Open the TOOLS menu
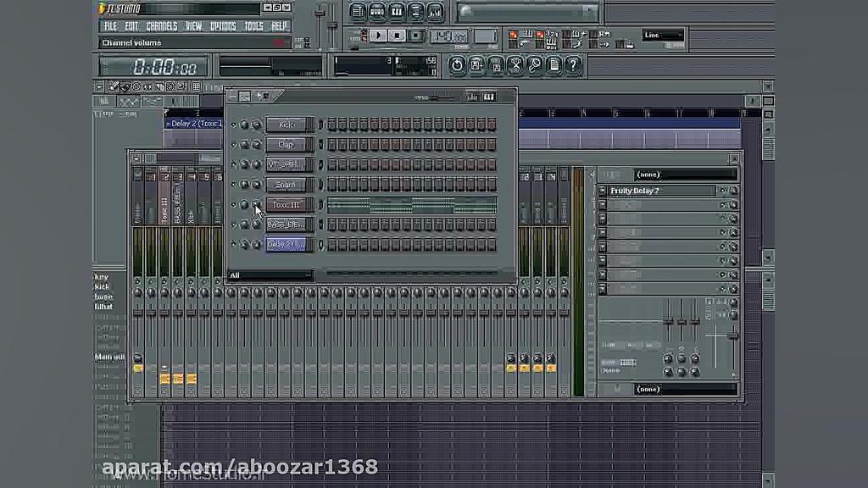Screen dimensions: 868x488 click(253, 26)
